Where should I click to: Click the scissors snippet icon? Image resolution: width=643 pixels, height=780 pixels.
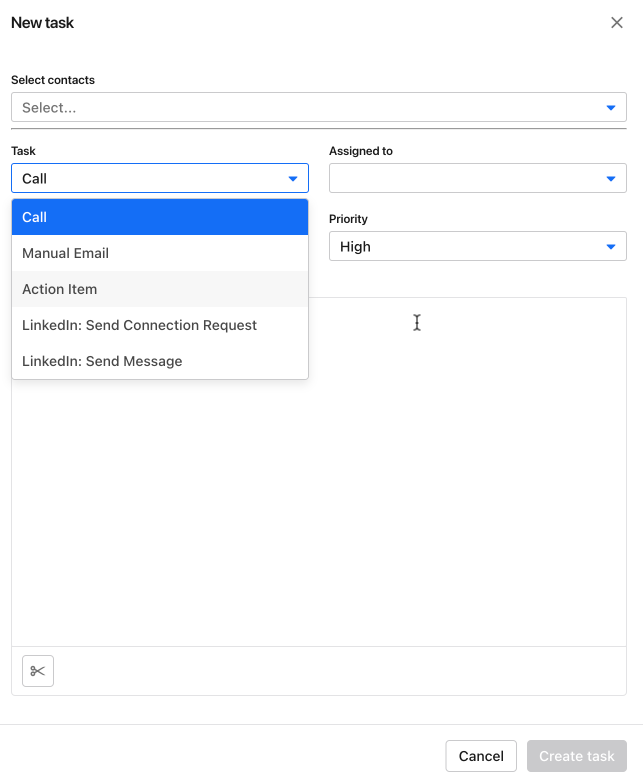38,671
